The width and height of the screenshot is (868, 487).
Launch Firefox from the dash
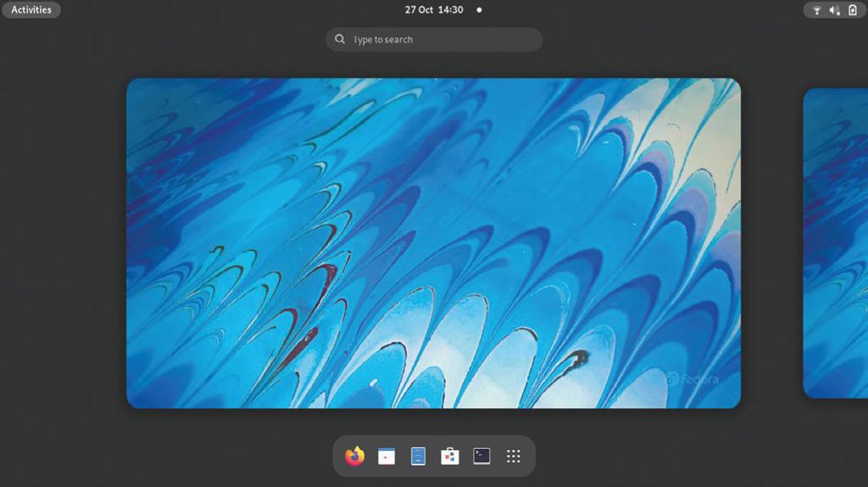pyautogui.click(x=355, y=456)
